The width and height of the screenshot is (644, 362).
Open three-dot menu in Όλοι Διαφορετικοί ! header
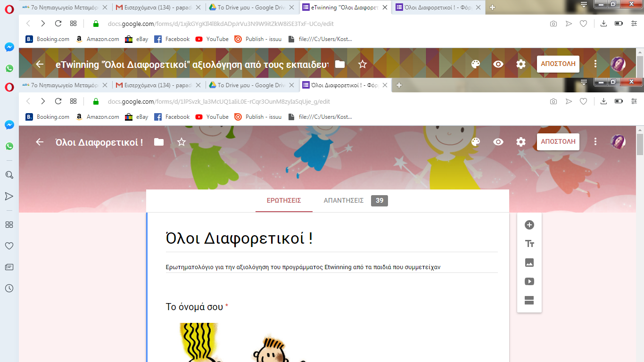595,142
